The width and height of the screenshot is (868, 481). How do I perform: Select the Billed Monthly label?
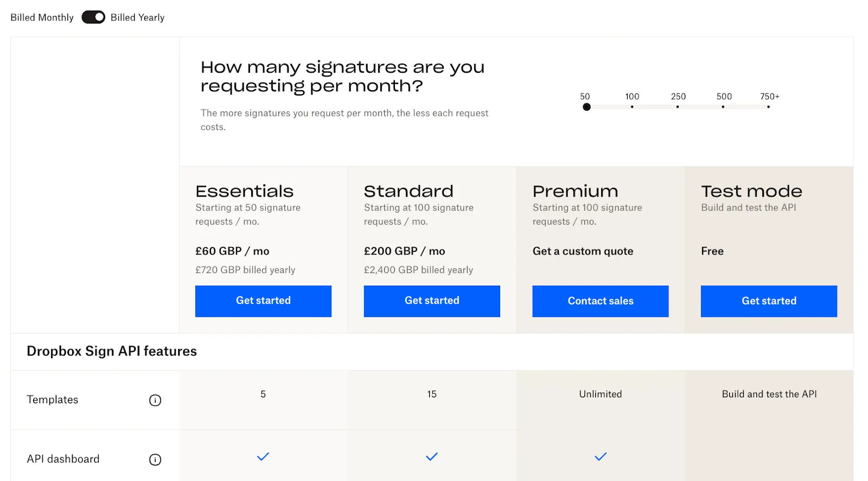coord(42,17)
